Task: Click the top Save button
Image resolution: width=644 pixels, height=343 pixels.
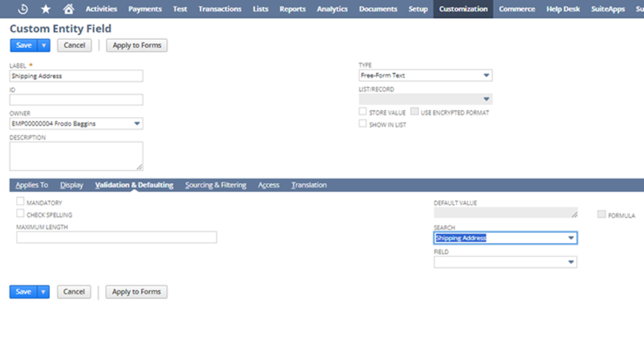Action: point(24,45)
